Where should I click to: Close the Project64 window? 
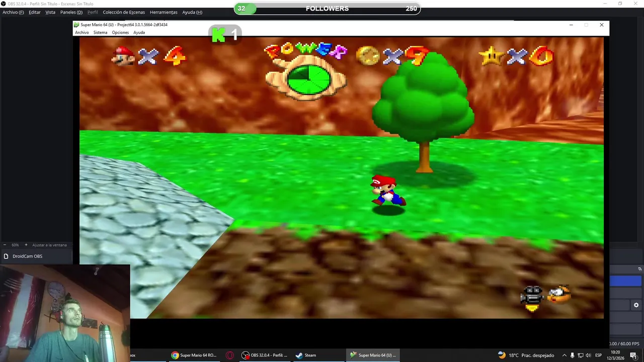point(601,25)
